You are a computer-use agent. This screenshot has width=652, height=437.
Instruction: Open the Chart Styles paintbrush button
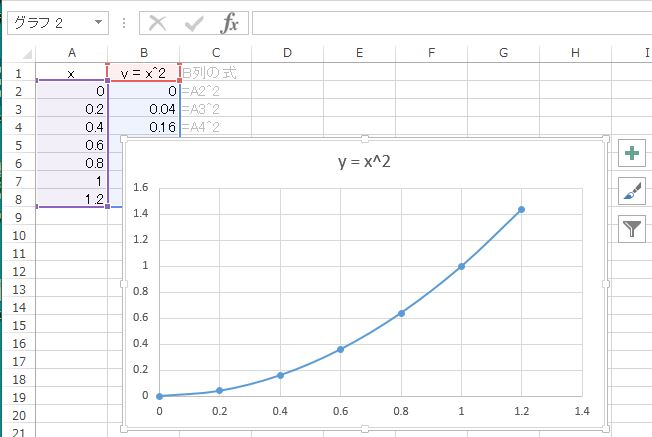632,191
